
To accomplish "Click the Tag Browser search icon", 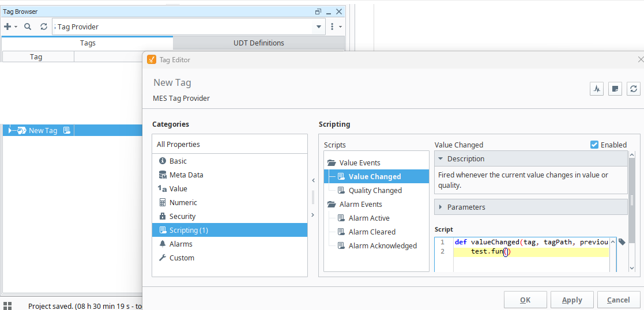I will [x=28, y=27].
